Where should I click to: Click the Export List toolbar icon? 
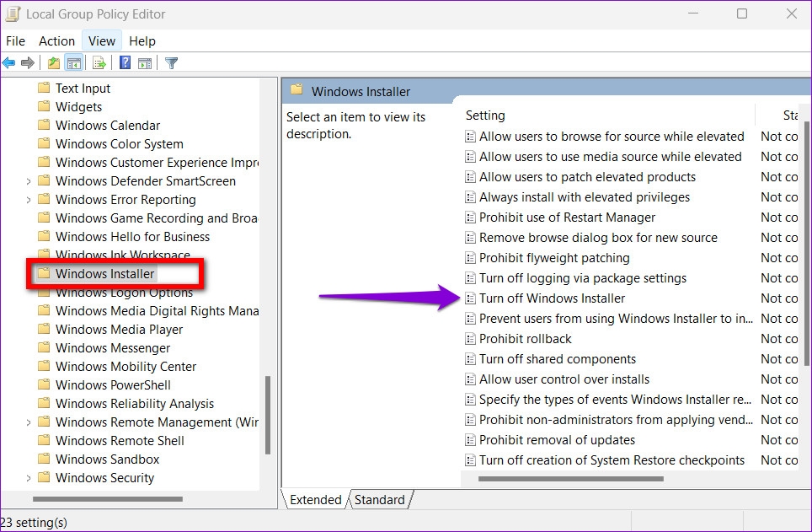click(x=99, y=63)
